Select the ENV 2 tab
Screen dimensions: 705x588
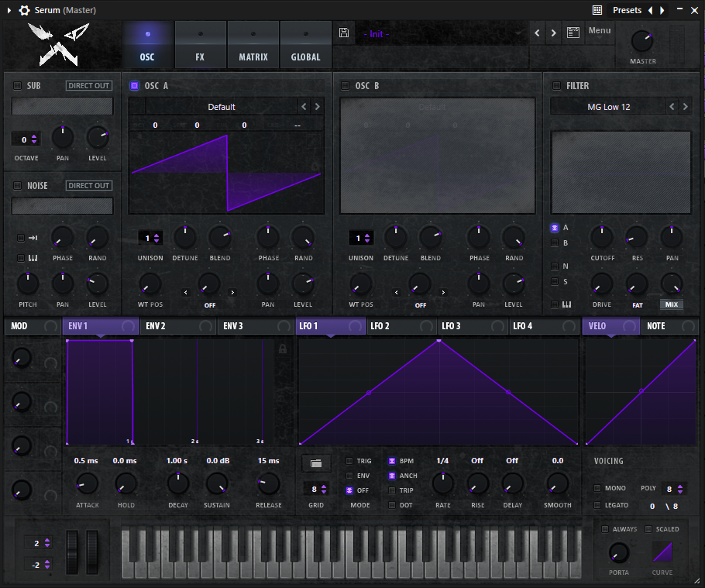(x=177, y=326)
